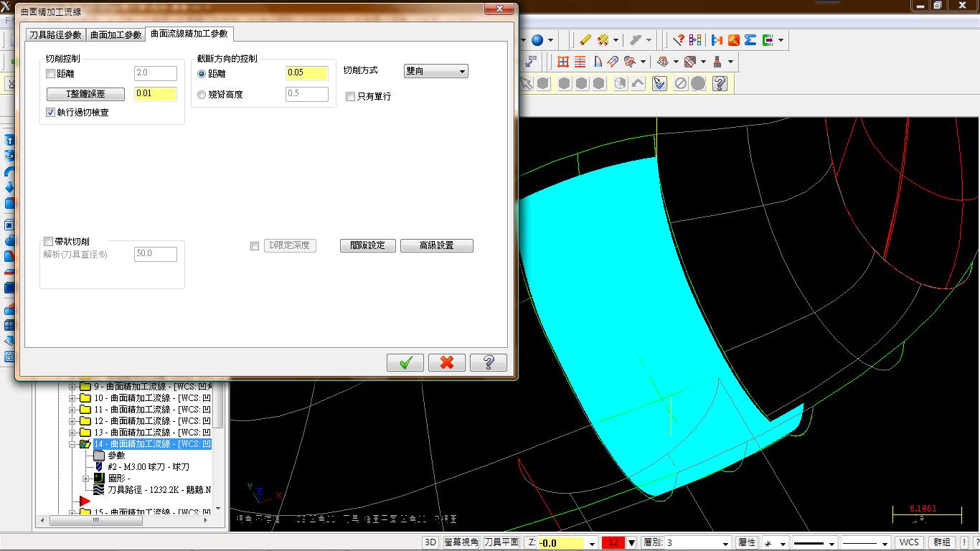
Task: Select the 殘脊高度 radio button
Action: [x=202, y=95]
